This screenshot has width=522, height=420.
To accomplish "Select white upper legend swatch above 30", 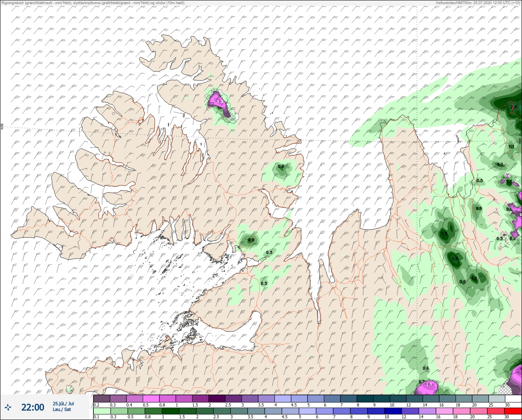I will click(513, 398).
